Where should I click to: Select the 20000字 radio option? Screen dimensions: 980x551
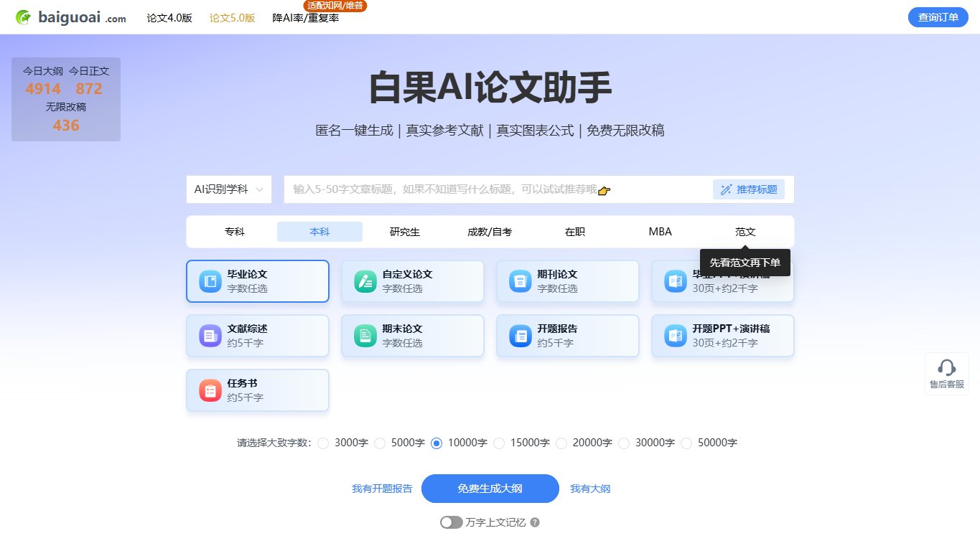pos(561,443)
